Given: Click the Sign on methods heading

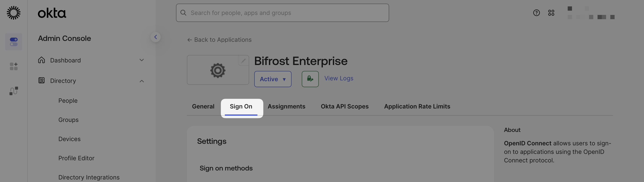Looking at the screenshot, I should pos(226,168).
